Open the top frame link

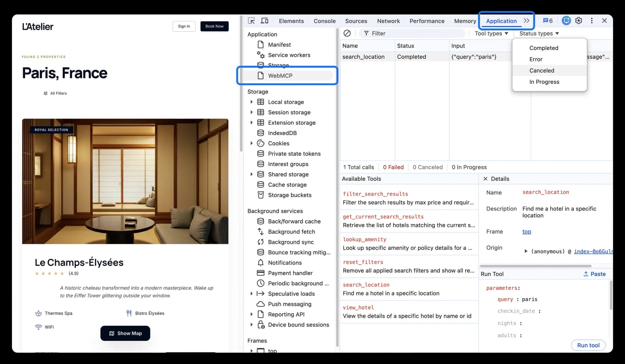coord(527,231)
